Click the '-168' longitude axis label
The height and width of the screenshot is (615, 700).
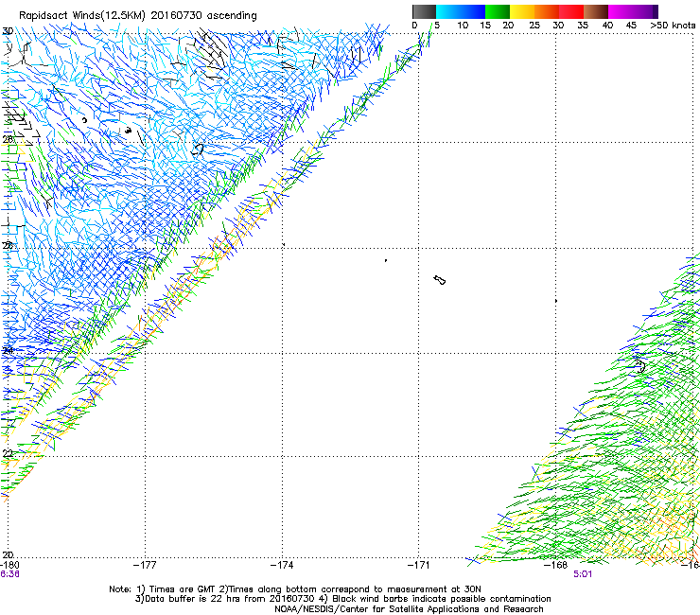pyautogui.click(x=555, y=565)
